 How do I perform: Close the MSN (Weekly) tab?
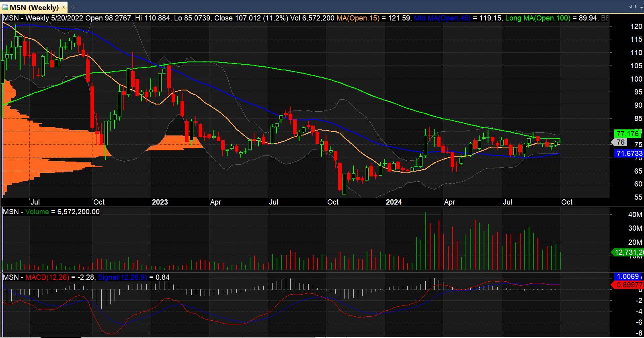click(64, 7)
